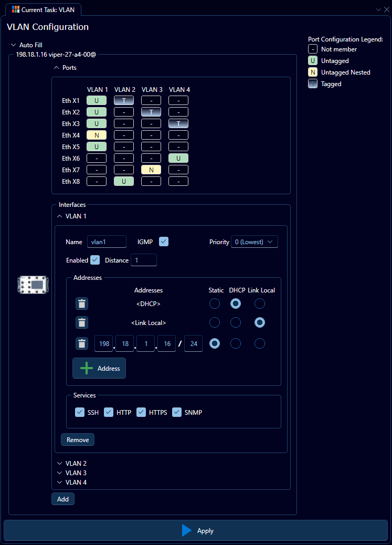Select Static radio for DHCP address row
Viewport: 392px width, 545px height.
(214, 303)
